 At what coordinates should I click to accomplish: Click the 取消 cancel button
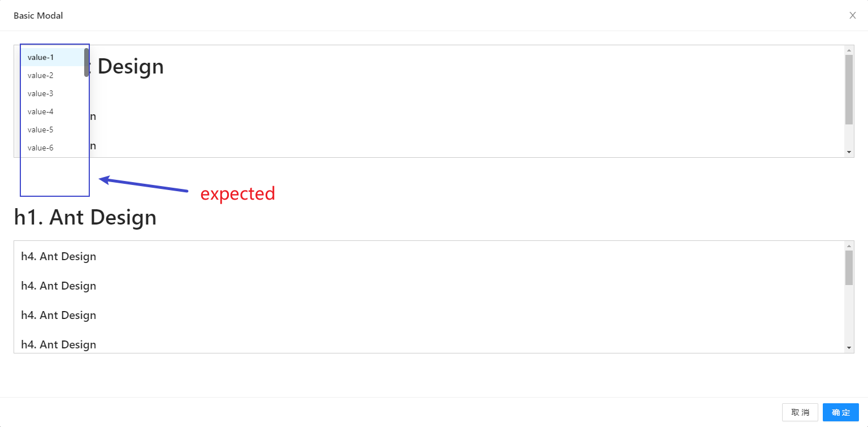(x=800, y=412)
